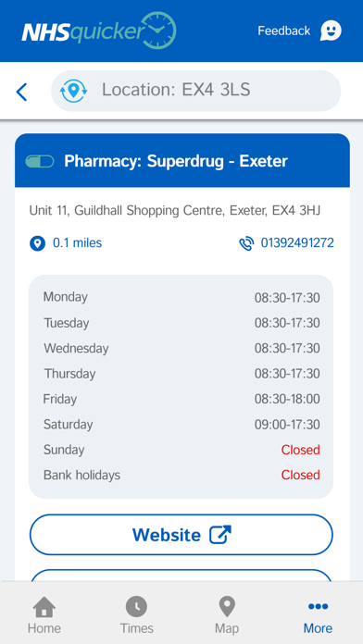This screenshot has height=644, width=363.
Task: Refresh location with the pin icon
Action: [73, 91]
